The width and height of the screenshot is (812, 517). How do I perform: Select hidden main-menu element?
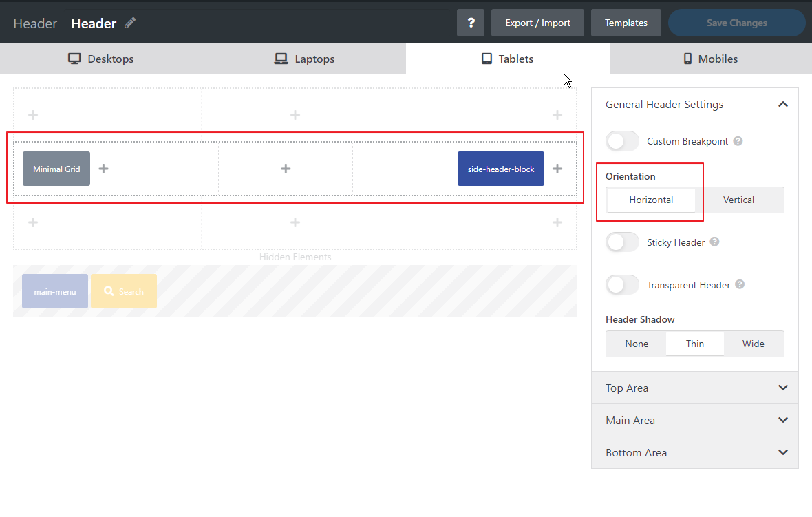tap(55, 292)
